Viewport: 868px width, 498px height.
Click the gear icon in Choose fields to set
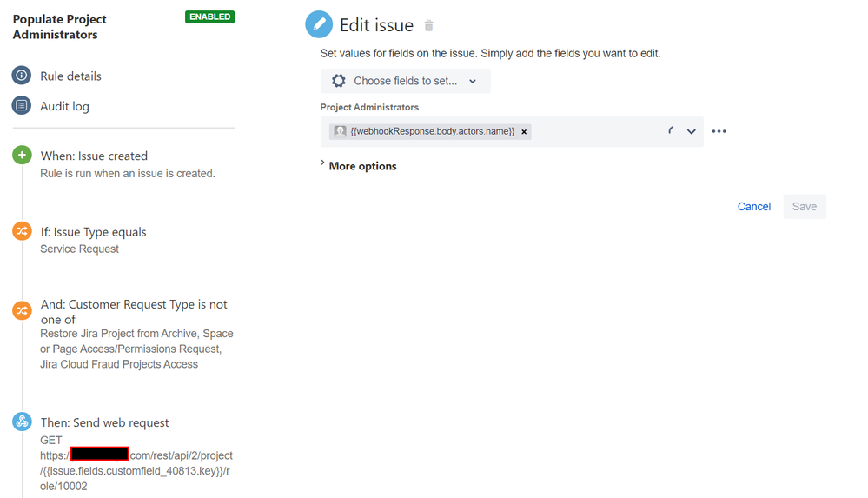[339, 81]
